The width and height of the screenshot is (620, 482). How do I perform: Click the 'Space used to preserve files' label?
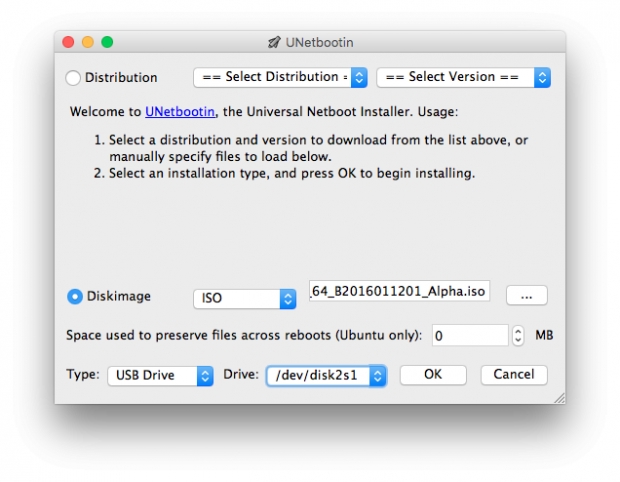244,335
